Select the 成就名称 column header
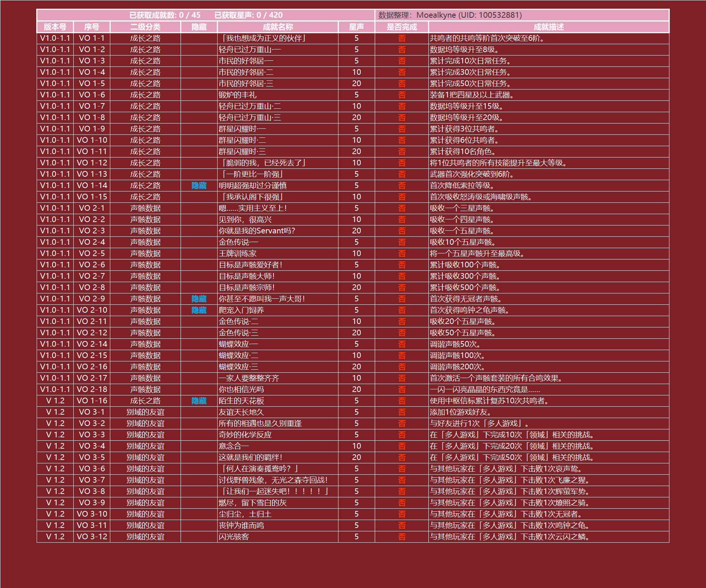This screenshot has height=588, width=706. coord(278,27)
